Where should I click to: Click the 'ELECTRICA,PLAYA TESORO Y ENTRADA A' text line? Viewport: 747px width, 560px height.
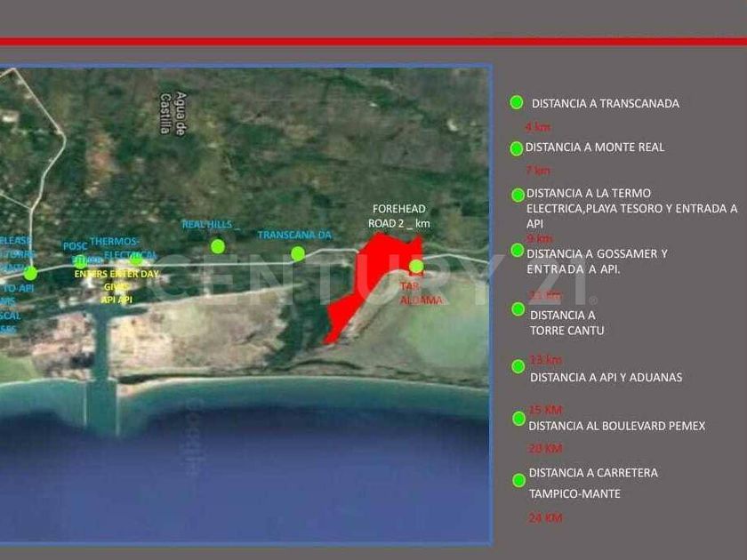point(631,209)
